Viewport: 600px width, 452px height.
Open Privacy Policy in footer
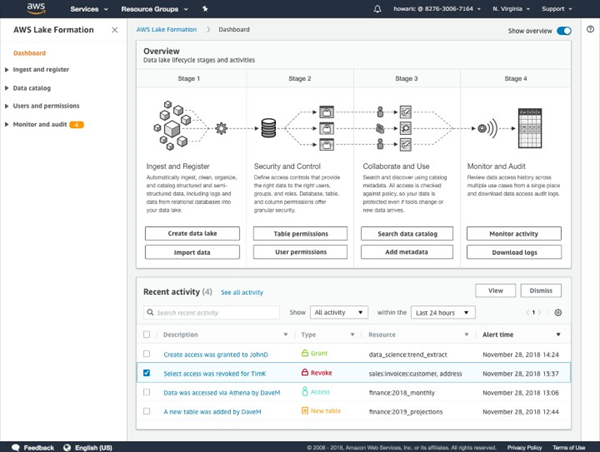pos(524,447)
